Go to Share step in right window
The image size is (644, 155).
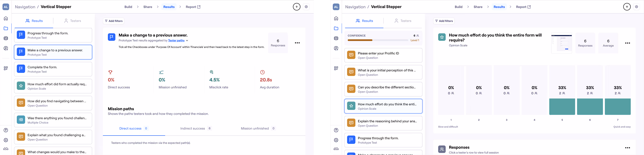(478, 7)
